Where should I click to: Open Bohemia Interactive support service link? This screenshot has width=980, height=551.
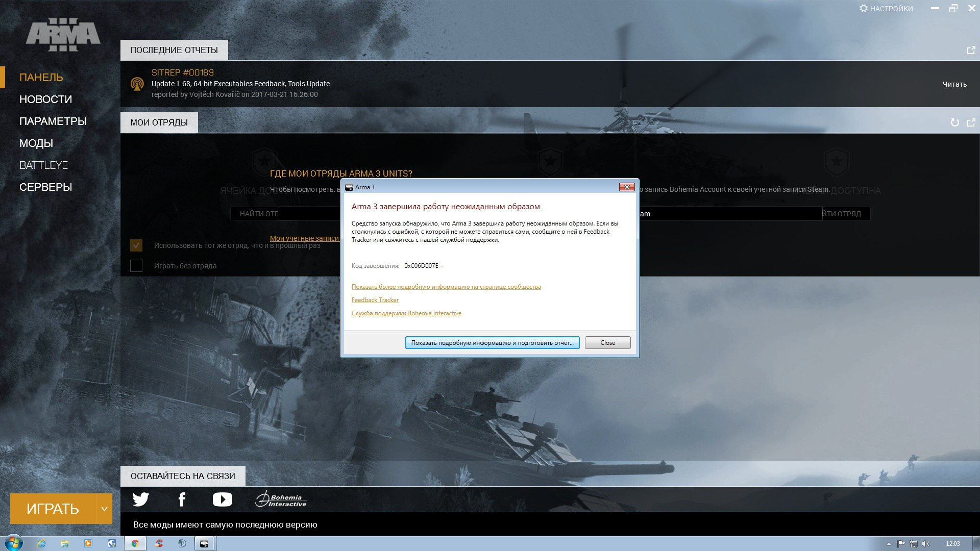point(406,313)
